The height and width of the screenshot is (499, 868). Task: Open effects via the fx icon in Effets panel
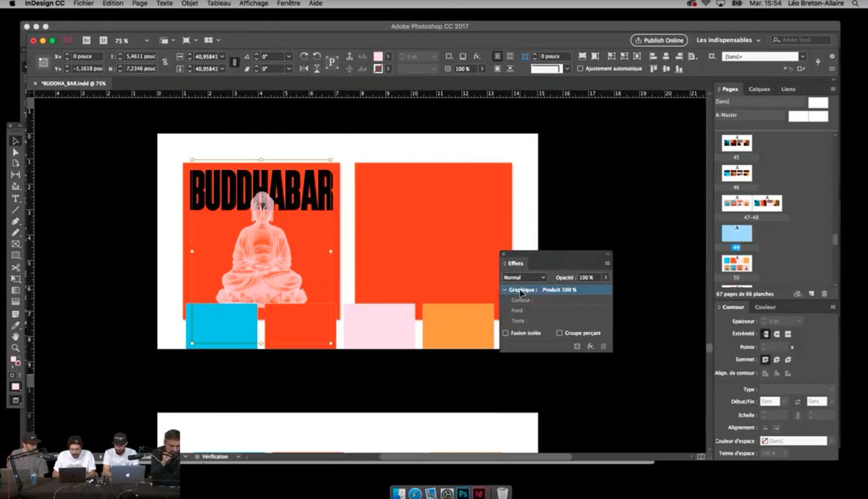coord(590,346)
